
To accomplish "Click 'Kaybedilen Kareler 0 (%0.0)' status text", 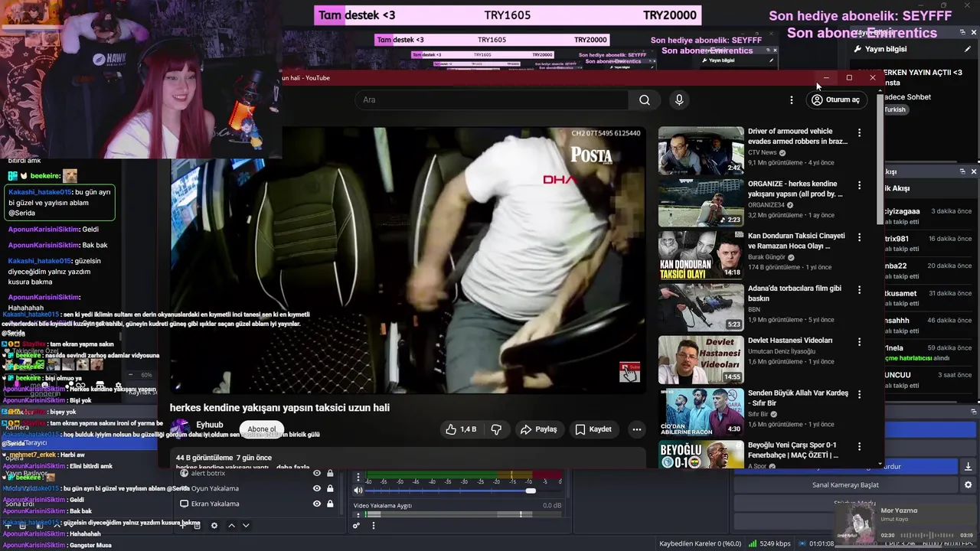I will coord(700,543).
